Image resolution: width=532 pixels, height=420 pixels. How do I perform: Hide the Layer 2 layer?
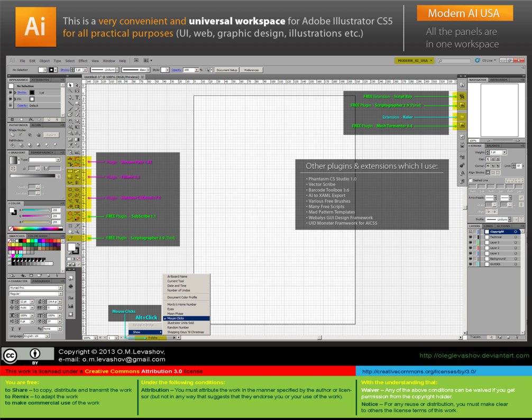pyautogui.click(x=470, y=248)
